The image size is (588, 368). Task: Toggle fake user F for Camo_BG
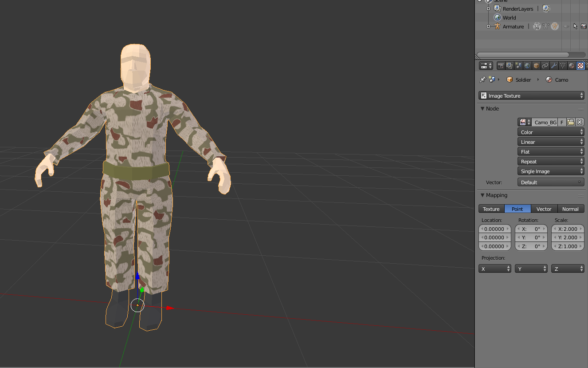click(x=562, y=122)
